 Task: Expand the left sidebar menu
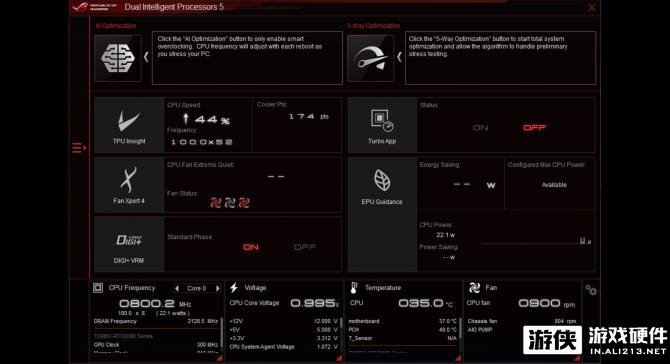(79, 148)
